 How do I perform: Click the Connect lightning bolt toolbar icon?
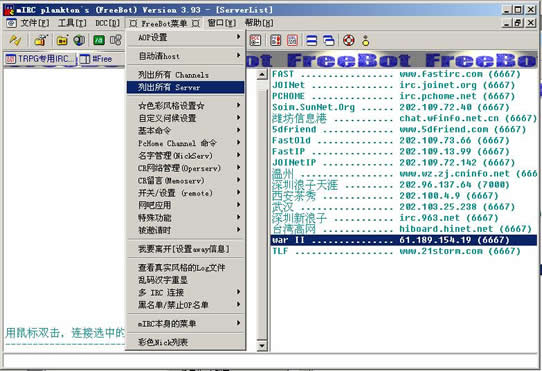(x=15, y=40)
